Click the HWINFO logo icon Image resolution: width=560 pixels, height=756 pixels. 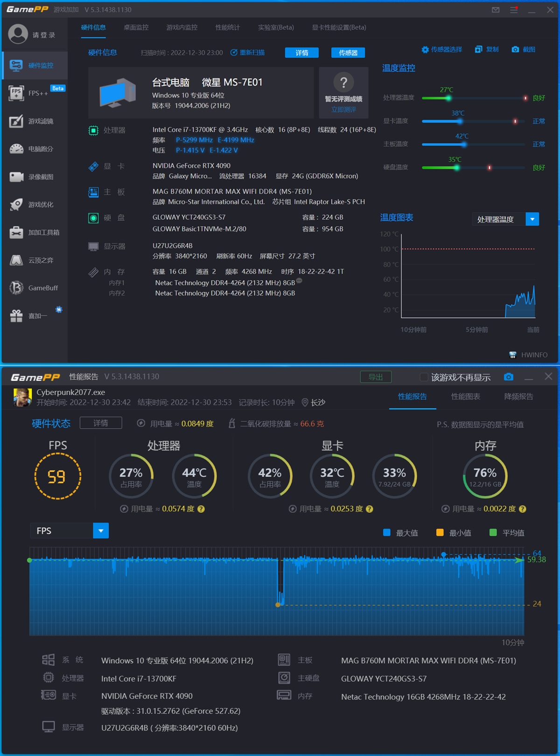pyautogui.click(x=513, y=355)
